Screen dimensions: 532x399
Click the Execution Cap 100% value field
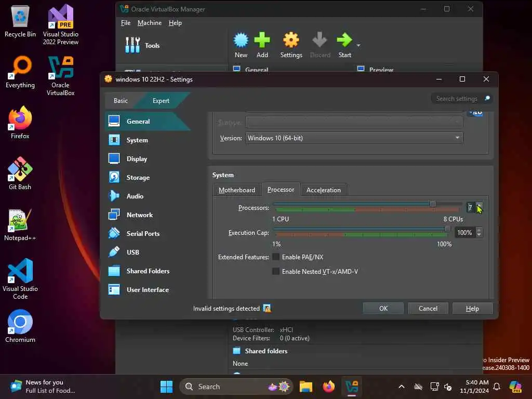[x=465, y=232]
